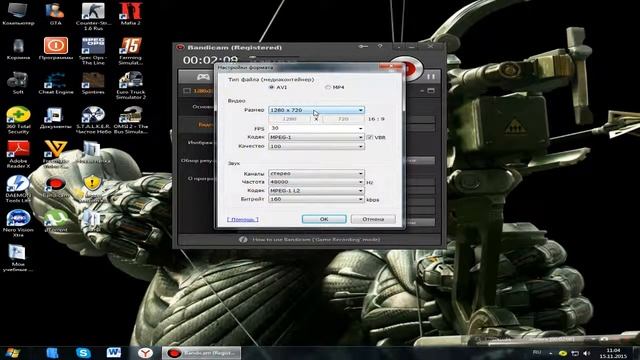Open the FPS dropdown showing 30
The height and width of the screenshot is (360, 640).
point(316,128)
